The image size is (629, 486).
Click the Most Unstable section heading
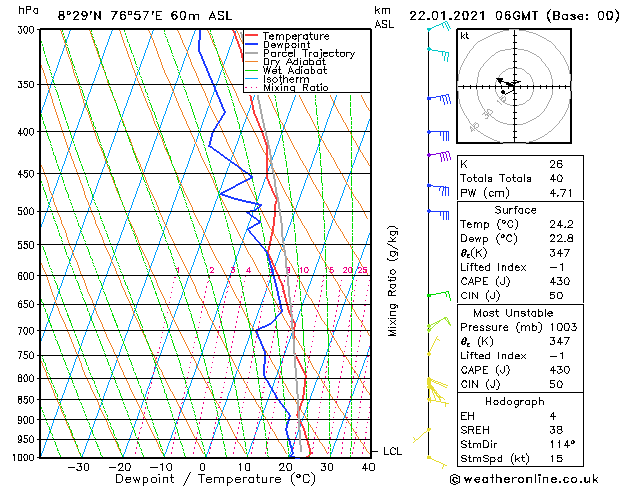point(513,313)
